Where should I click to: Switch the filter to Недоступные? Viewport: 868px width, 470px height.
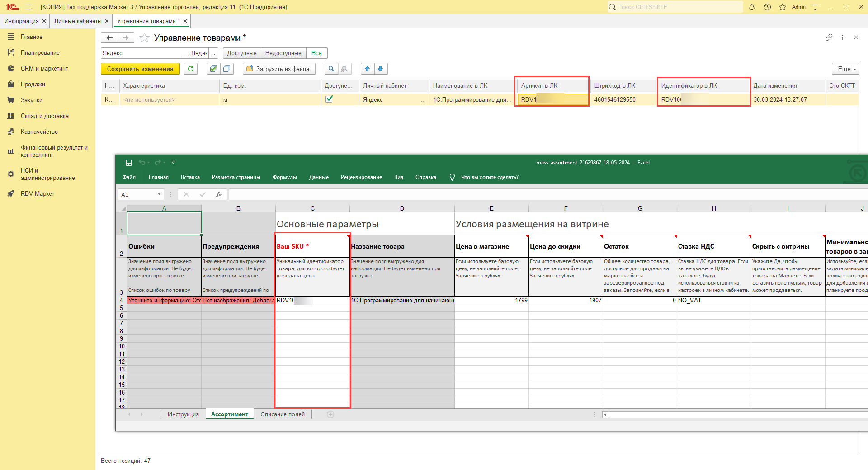[x=283, y=53]
